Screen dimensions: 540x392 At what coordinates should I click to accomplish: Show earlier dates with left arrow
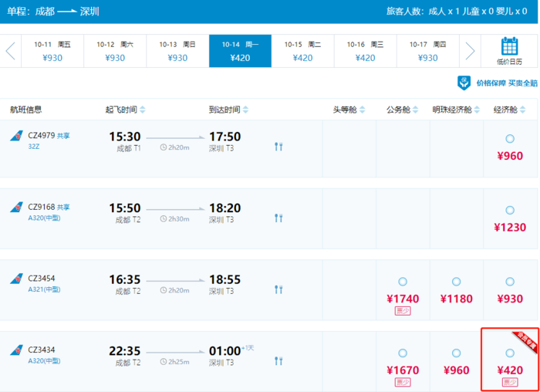click(11, 51)
